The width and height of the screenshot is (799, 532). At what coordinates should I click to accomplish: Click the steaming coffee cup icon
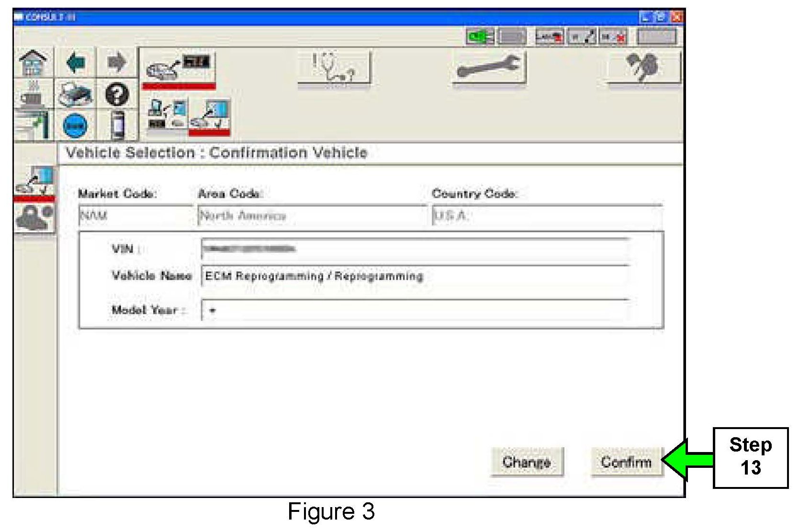pos(32,94)
